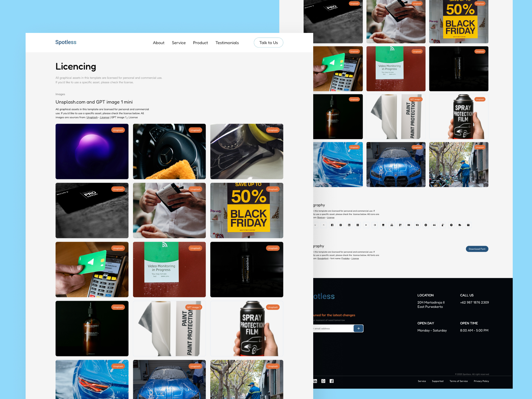The height and width of the screenshot is (399, 532).
Task: Click the arrow submit button beside email field
Action: 358,328
